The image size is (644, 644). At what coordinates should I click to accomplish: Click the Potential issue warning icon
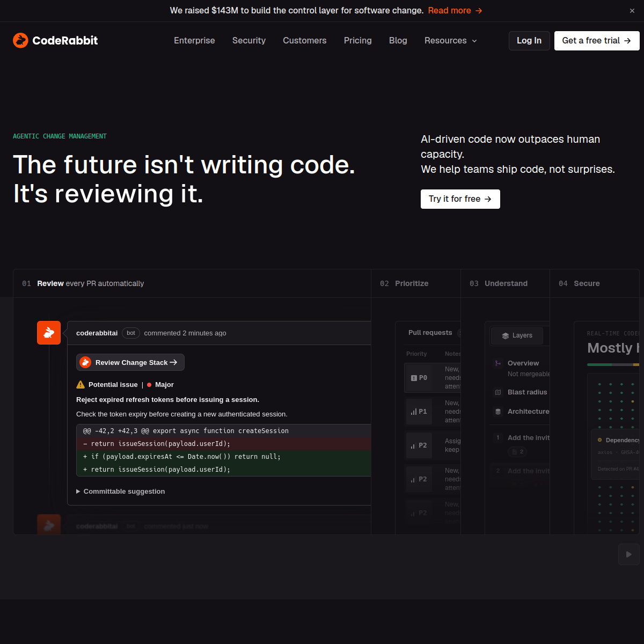click(80, 384)
